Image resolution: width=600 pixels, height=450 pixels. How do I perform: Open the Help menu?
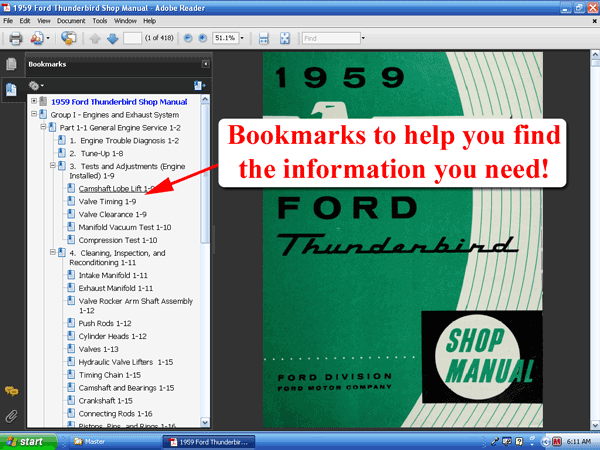[150, 21]
